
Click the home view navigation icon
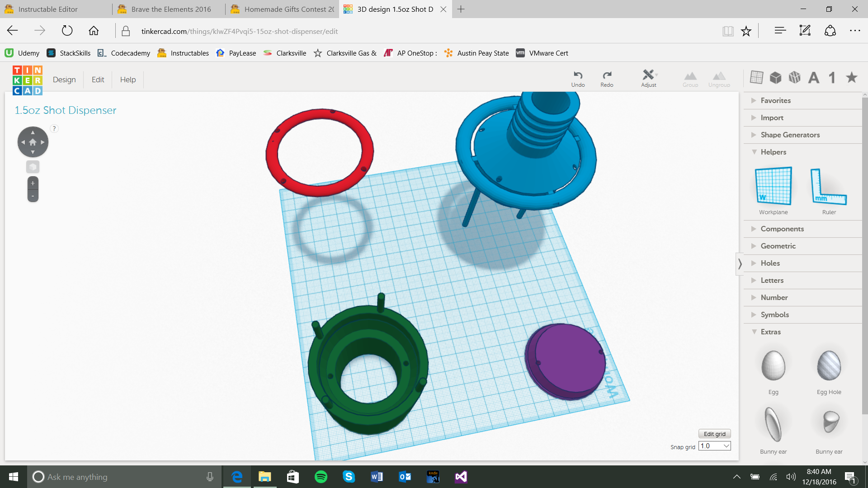[x=33, y=142]
